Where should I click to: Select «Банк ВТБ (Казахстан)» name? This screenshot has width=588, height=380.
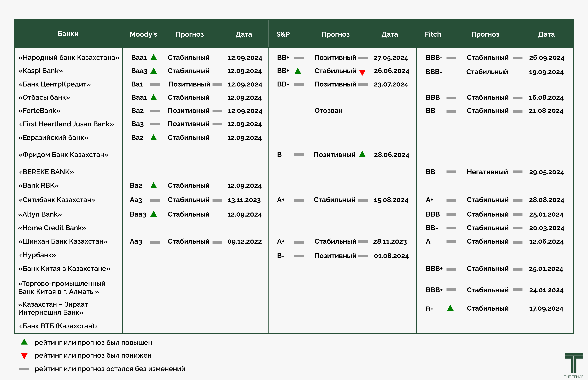click(x=58, y=326)
